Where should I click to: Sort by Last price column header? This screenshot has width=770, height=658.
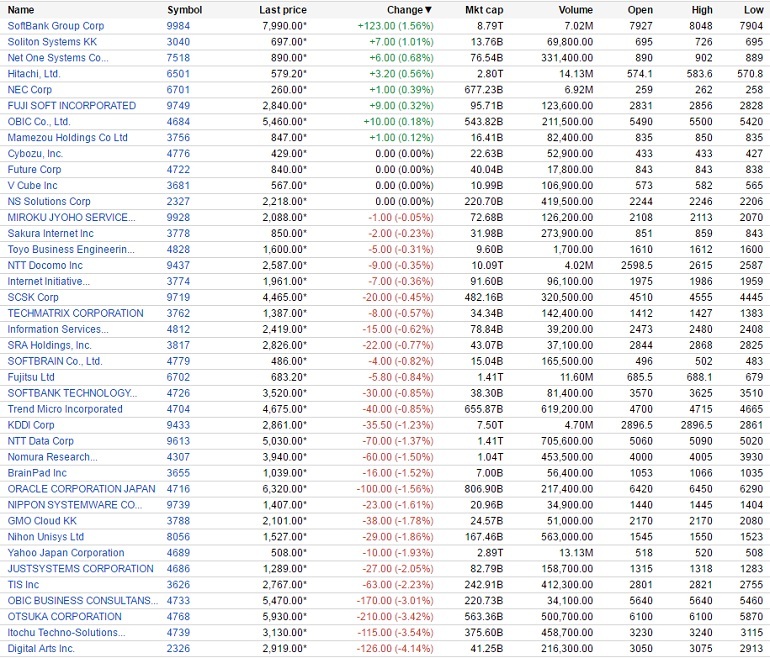pos(282,10)
